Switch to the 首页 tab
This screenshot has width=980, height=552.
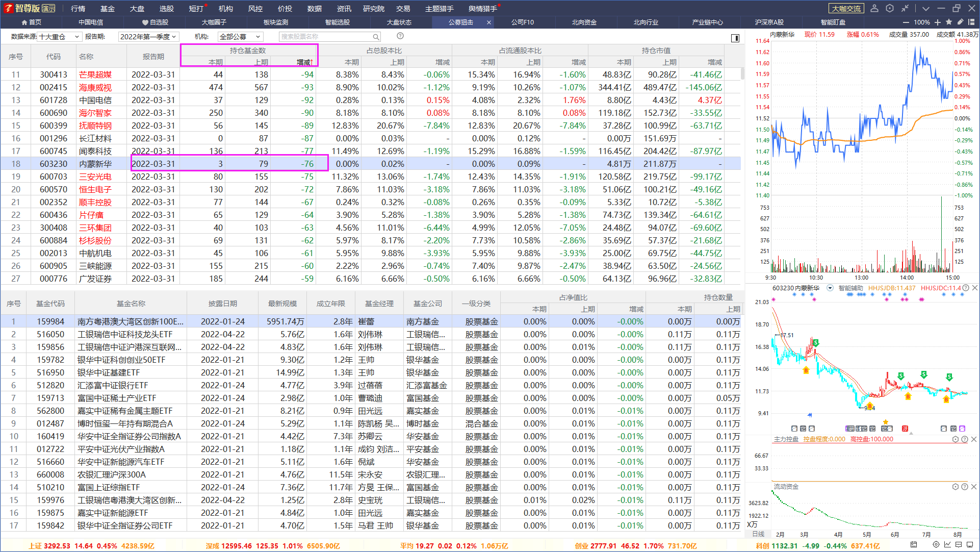click(32, 22)
